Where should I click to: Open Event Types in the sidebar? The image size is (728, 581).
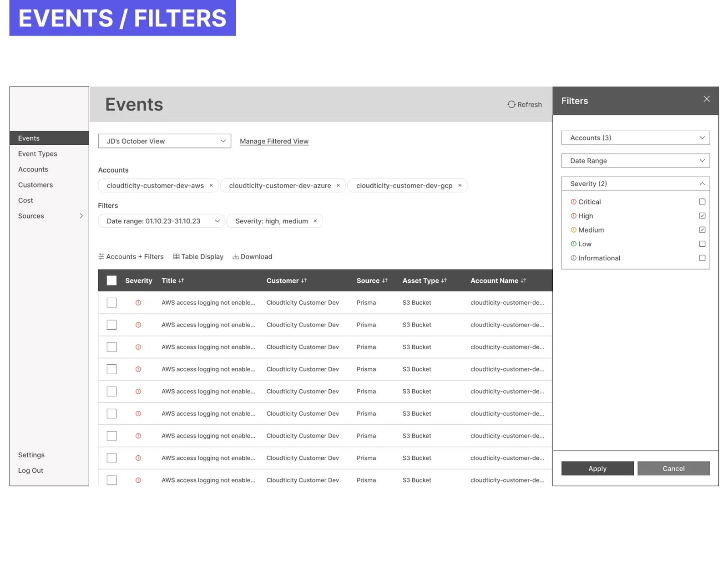38,154
